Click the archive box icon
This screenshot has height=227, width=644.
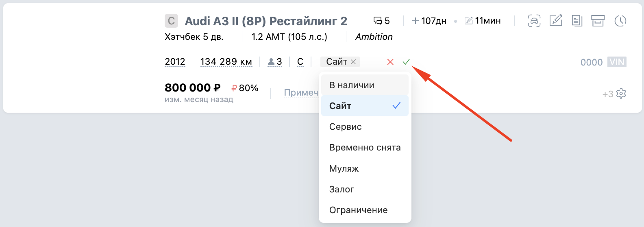click(598, 21)
